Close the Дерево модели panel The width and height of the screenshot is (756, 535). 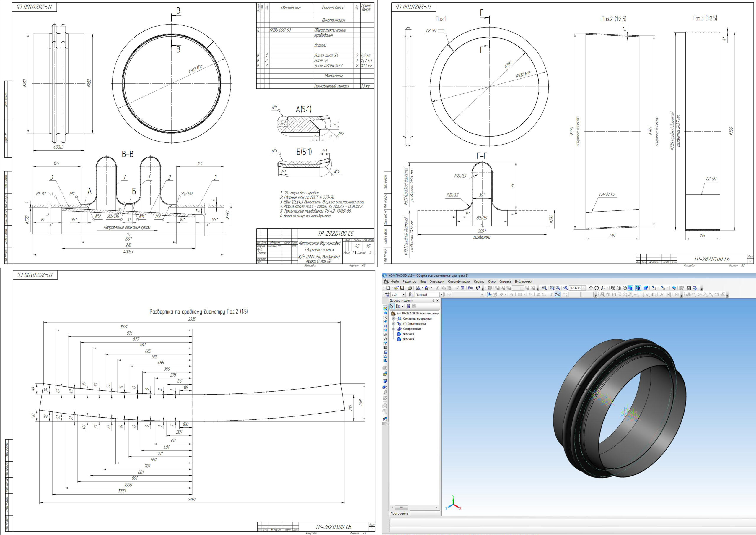(438, 301)
